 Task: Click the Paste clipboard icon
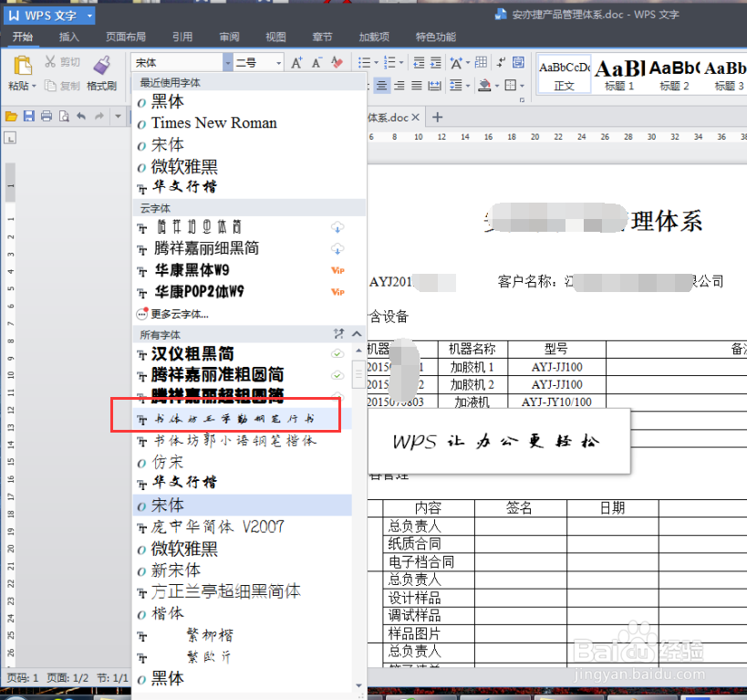tap(22, 66)
